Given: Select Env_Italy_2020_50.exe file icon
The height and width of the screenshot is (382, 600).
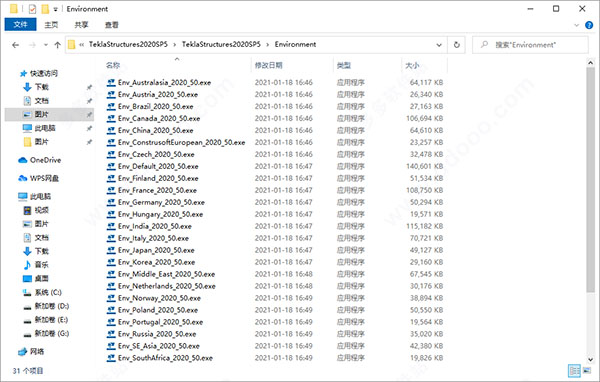Looking at the screenshot, I should coord(111,238).
